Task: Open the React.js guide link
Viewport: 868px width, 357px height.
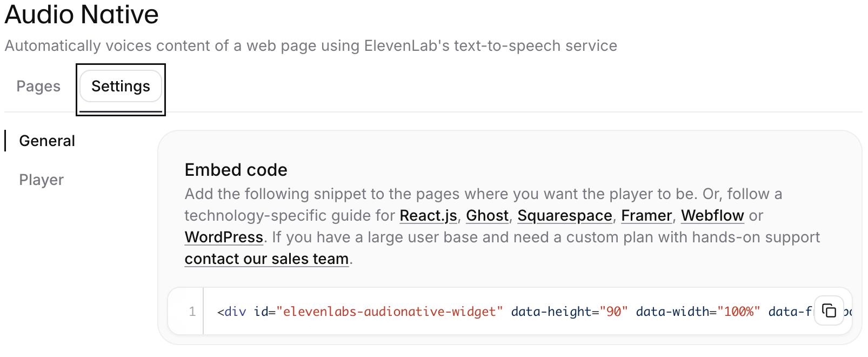Action: pos(428,216)
